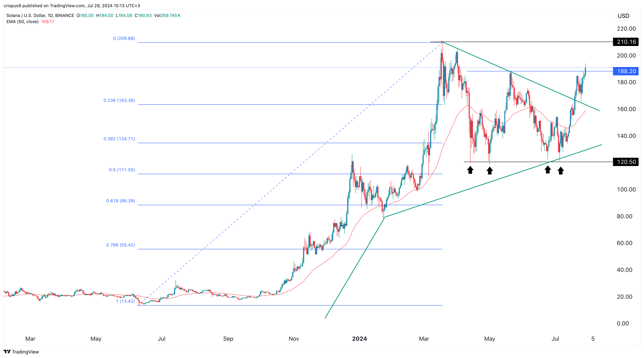Click the 220.00 price axis tick
Screen dimensions: 644x358
click(x=626, y=28)
